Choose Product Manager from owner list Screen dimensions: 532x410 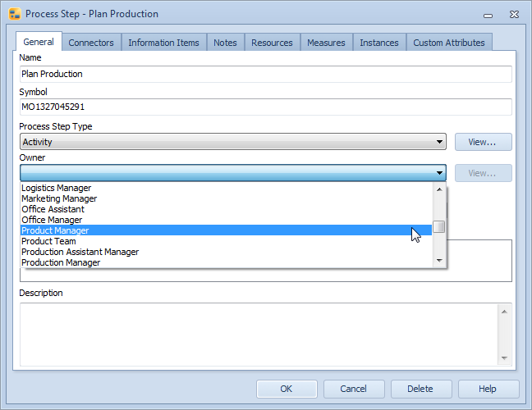56,230
